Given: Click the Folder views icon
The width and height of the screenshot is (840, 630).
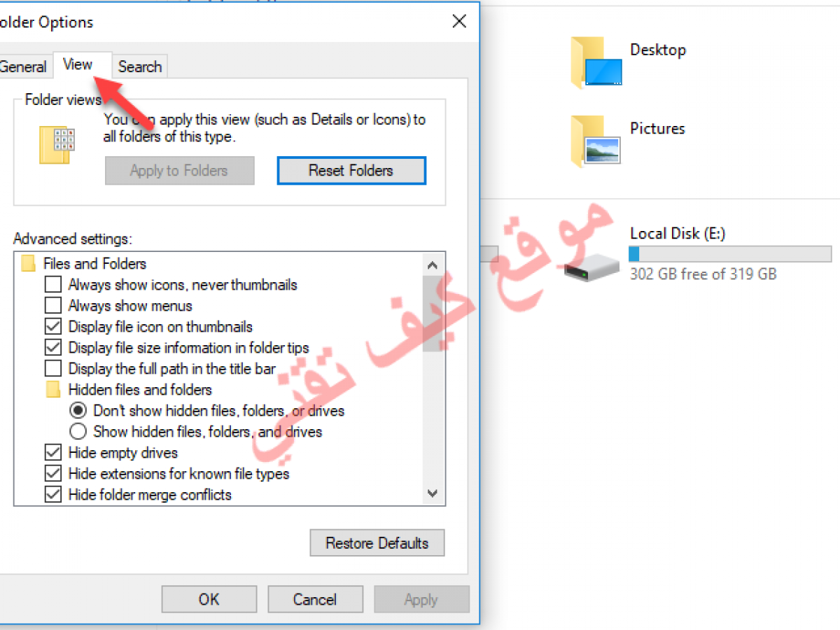Looking at the screenshot, I should [57, 146].
